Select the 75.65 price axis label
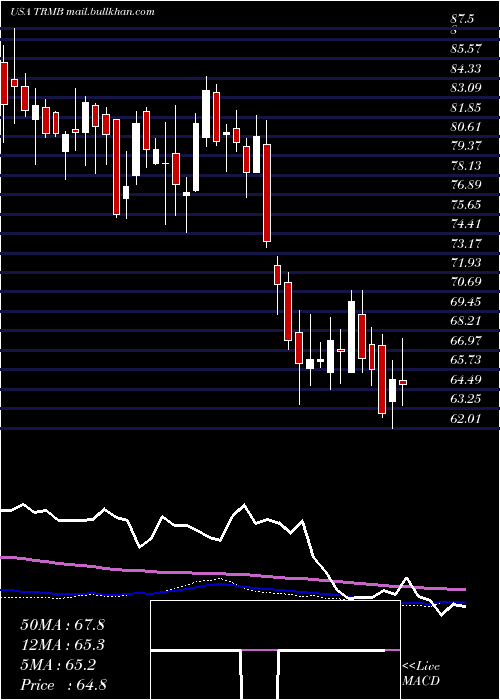500x700 pixels. point(466,205)
